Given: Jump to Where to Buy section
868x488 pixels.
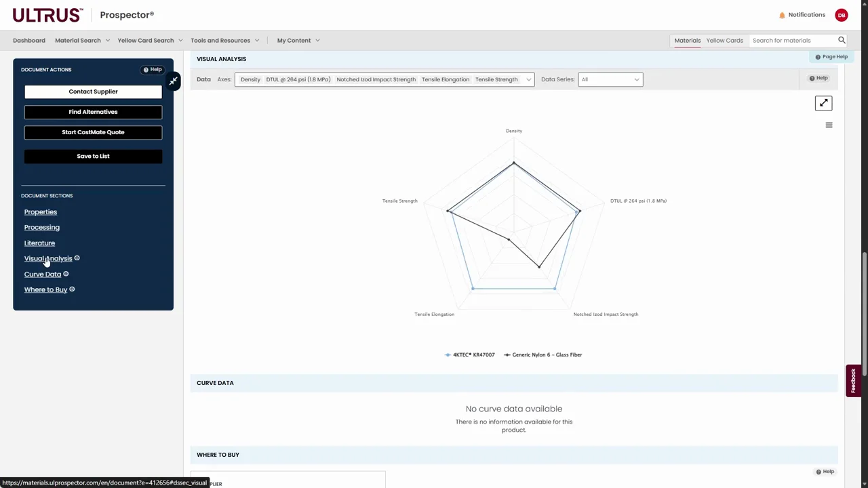Looking at the screenshot, I should [45, 289].
